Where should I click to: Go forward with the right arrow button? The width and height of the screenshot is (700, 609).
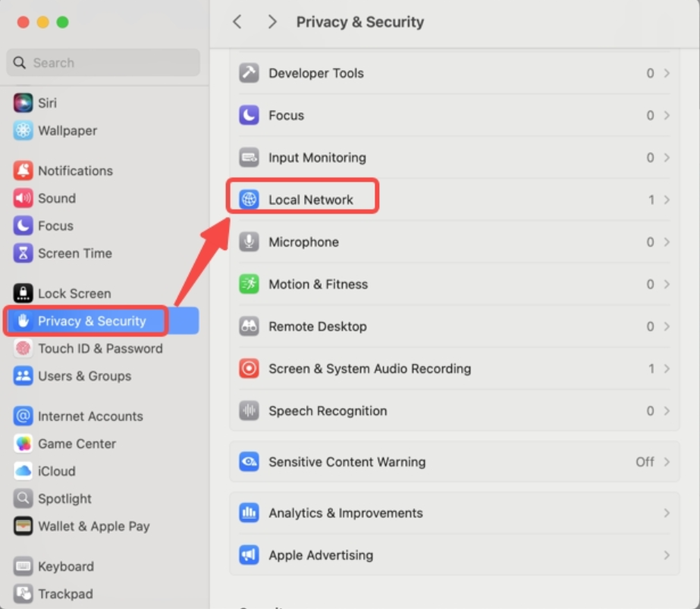click(x=272, y=22)
